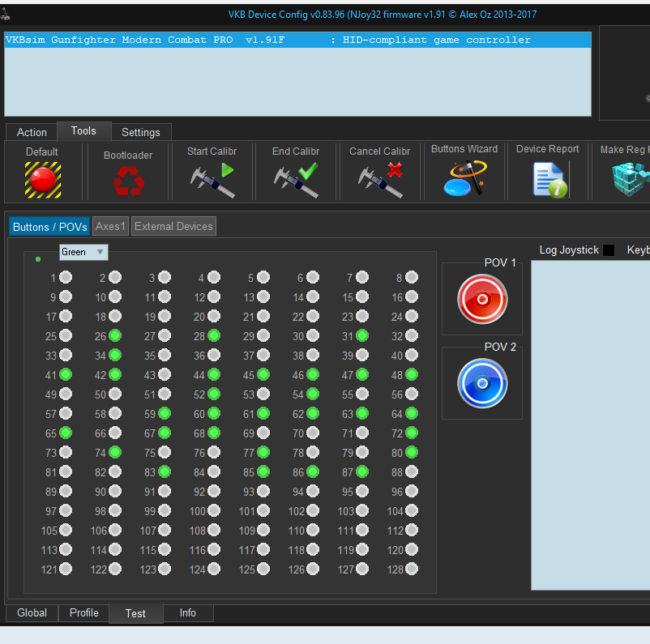Open the Profile bottom tab
Viewport: 650px width, 644px height.
(83, 613)
